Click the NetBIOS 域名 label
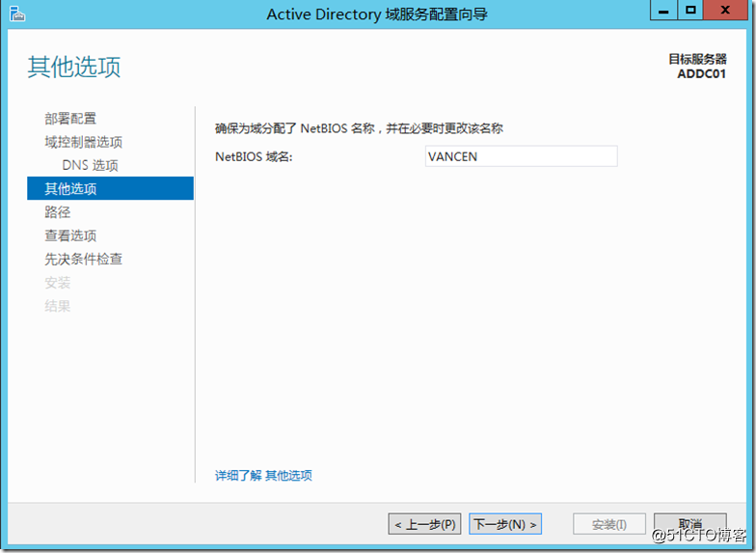The image size is (756, 553). pyautogui.click(x=254, y=156)
